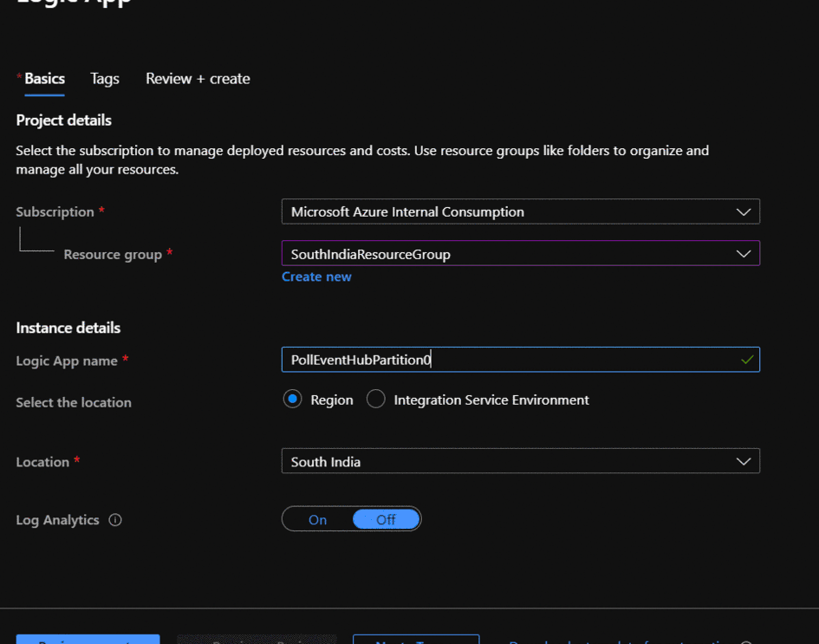Open the Tags tab
Screen dimensions: 819x644
click(105, 79)
